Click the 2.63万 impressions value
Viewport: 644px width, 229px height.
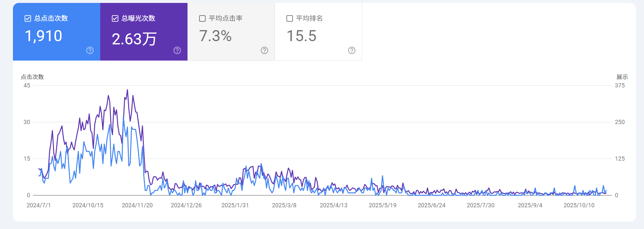[134, 39]
